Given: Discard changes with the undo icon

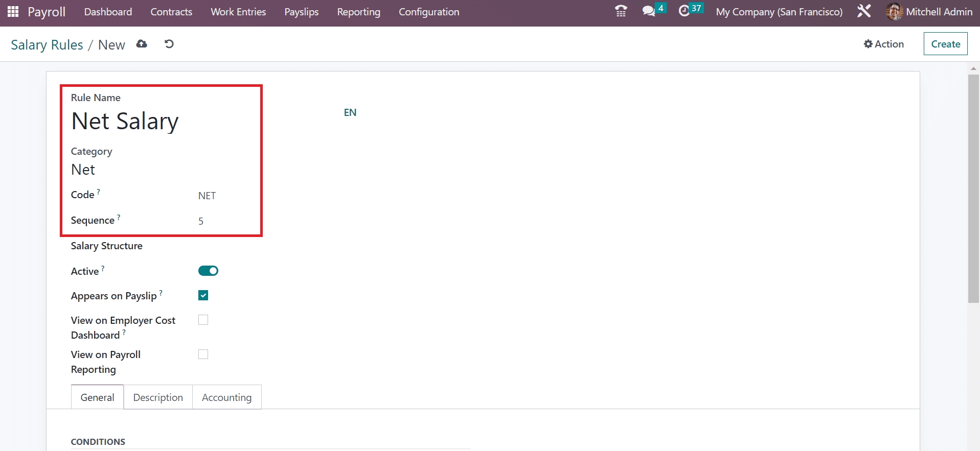Looking at the screenshot, I should click(169, 44).
